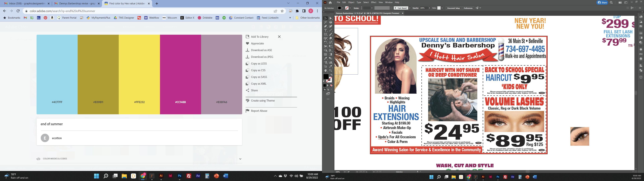Click Document Setup button
644x181 pixels.
point(453,8)
